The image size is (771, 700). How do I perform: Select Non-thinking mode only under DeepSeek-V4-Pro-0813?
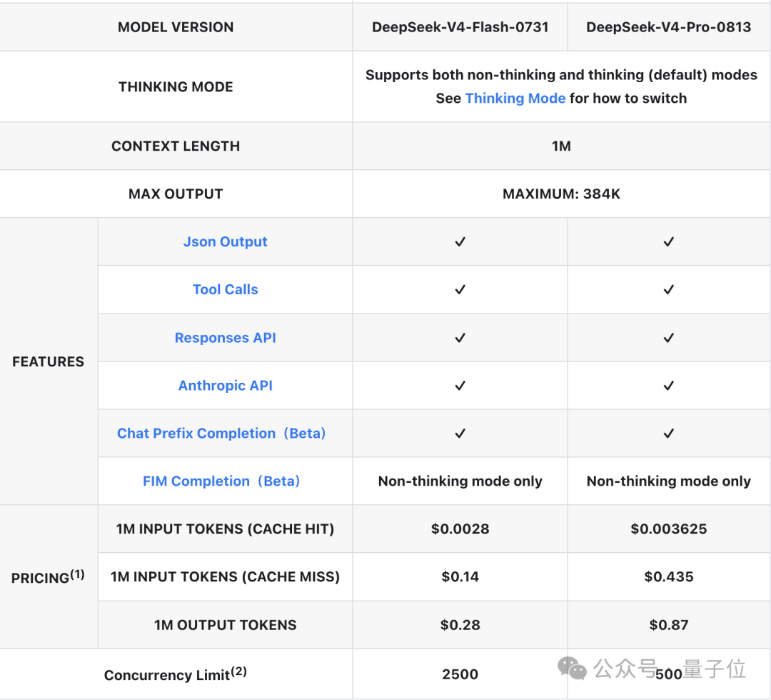(669, 481)
